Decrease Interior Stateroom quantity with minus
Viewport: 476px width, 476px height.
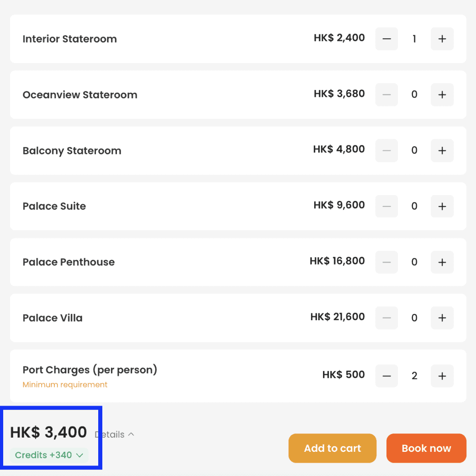386,39
